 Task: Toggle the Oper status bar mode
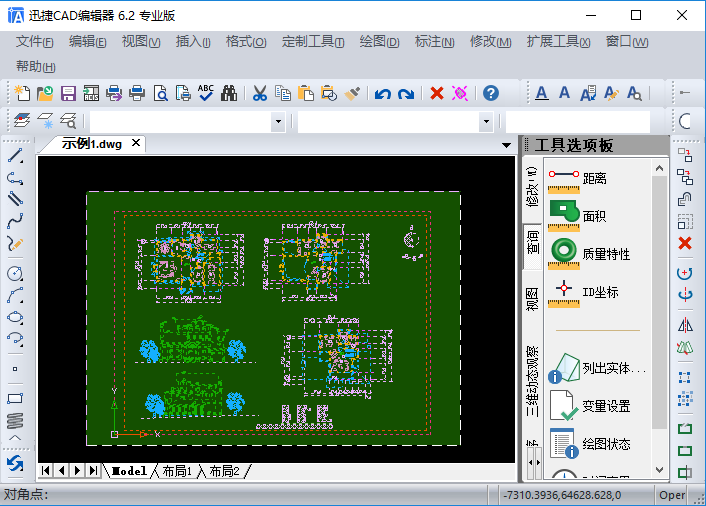point(672,495)
